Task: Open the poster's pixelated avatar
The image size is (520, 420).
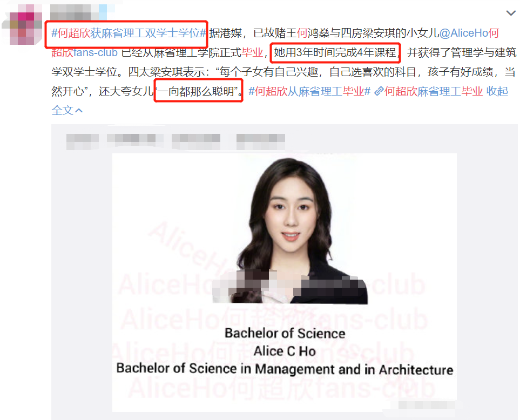Action: 22,25
